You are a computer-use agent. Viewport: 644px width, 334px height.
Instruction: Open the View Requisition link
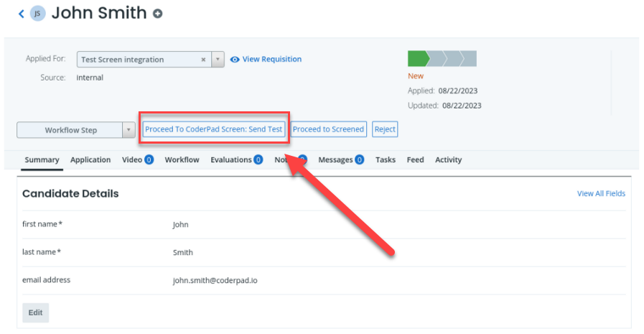pyautogui.click(x=266, y=59)
